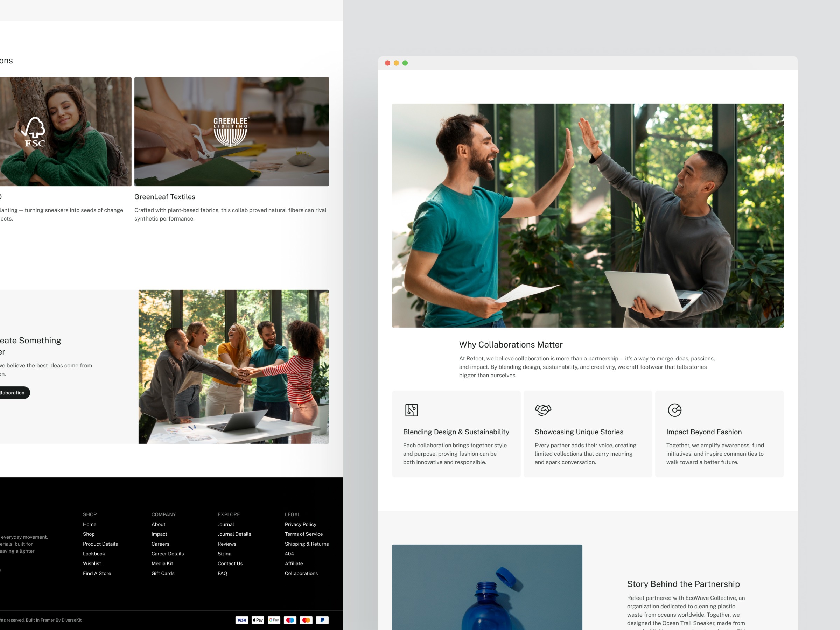Click the Mastercard payment icon
This screenshot has width=840, height=630.
(306, 620)
